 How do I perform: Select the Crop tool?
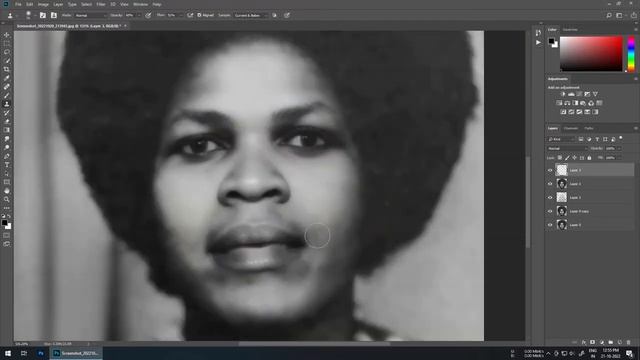coord(7,69)
